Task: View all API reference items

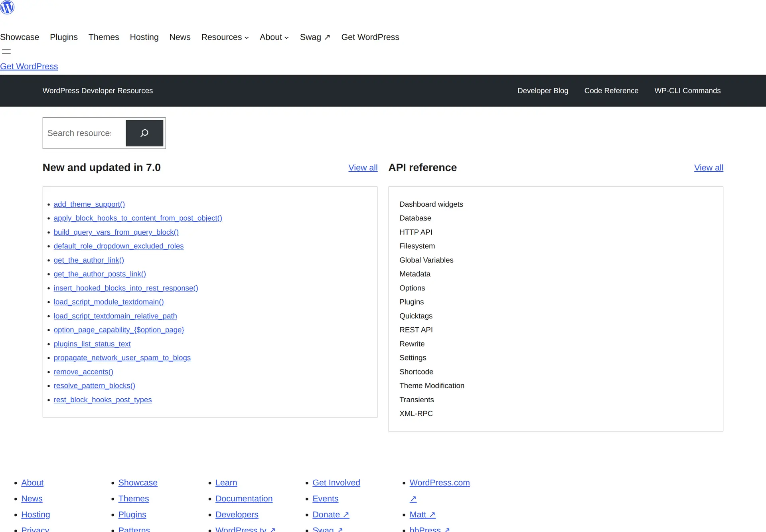Action: coord(709,168)
